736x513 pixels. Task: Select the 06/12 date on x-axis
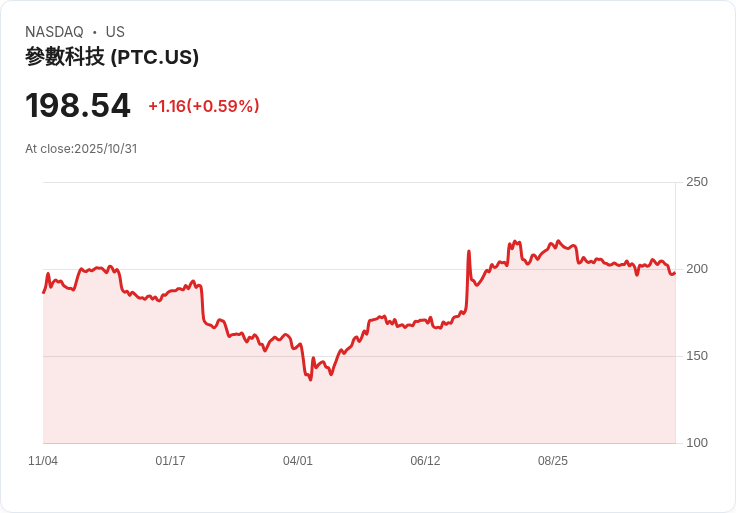[425, 461]
